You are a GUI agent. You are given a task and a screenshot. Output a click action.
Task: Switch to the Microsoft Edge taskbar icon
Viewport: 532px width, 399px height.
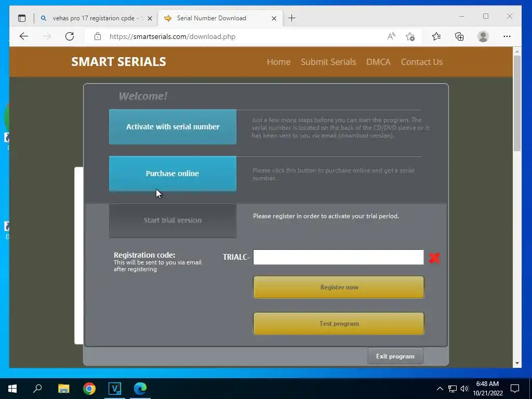140,389
